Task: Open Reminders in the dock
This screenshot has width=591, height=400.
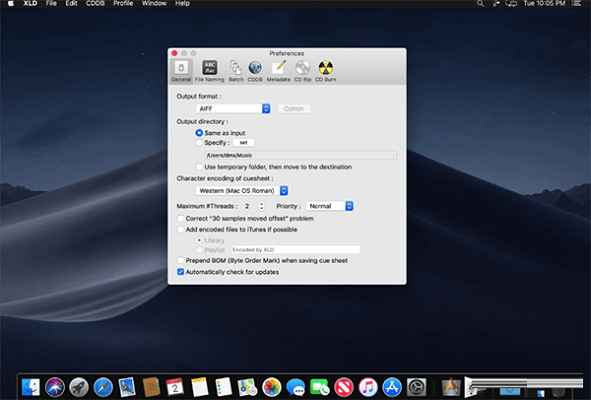Action: pyautogui.click(x=224, y=387)
